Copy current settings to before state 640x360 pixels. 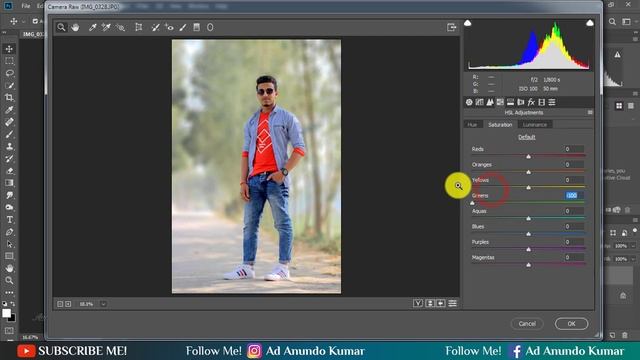point(441,303)
